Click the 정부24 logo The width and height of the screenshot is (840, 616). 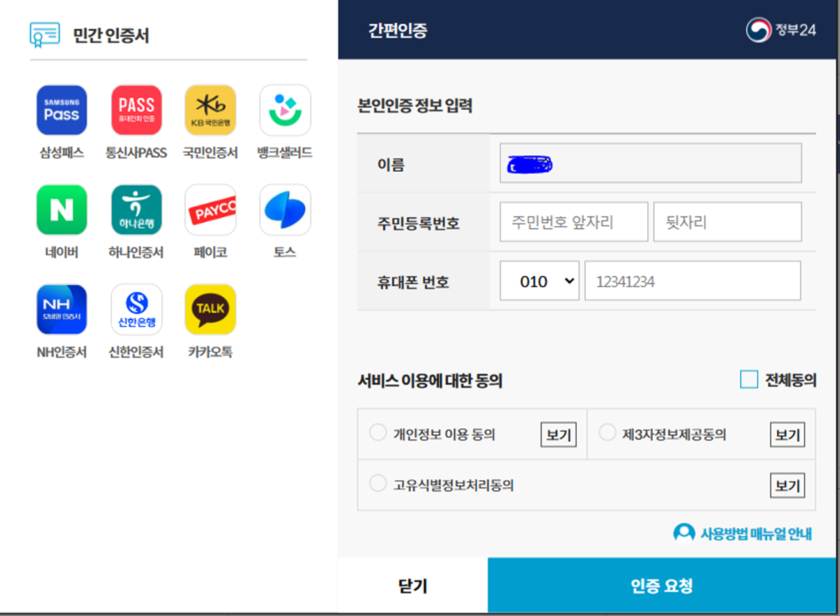pyautogui.click(x=781, y=30)
